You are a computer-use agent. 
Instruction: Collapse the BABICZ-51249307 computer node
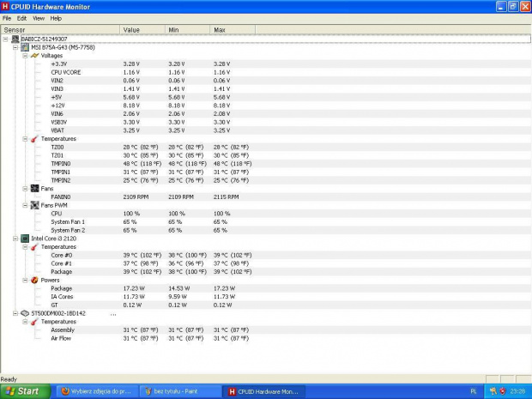click(5, 39)
